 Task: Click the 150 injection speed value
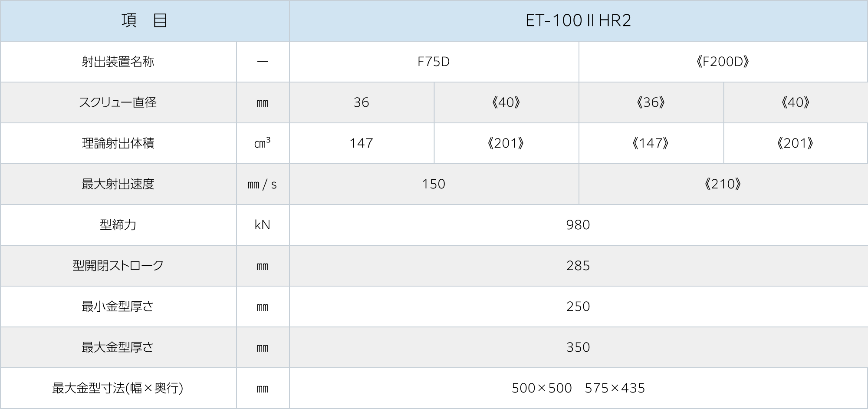(x=434, y=184)
